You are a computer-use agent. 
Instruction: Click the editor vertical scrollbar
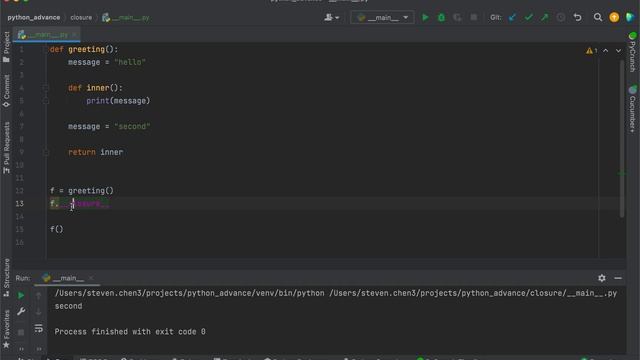tap(622, 139)
